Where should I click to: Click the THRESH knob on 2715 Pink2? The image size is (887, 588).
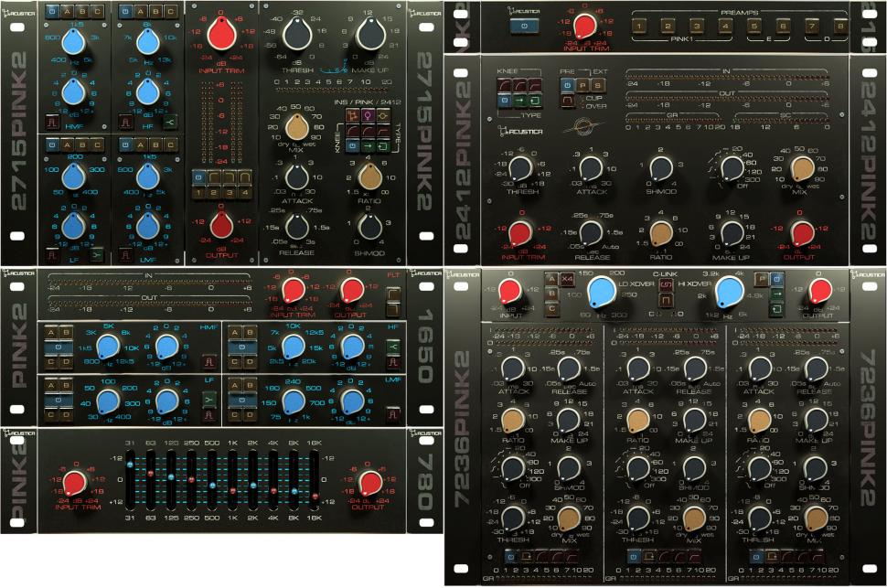[x=297, y=33]
